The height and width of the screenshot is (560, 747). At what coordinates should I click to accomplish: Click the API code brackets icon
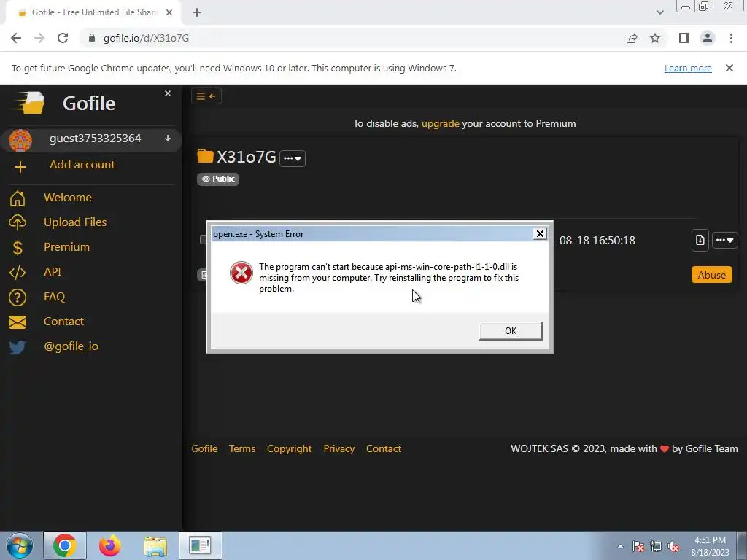point(18,273)
